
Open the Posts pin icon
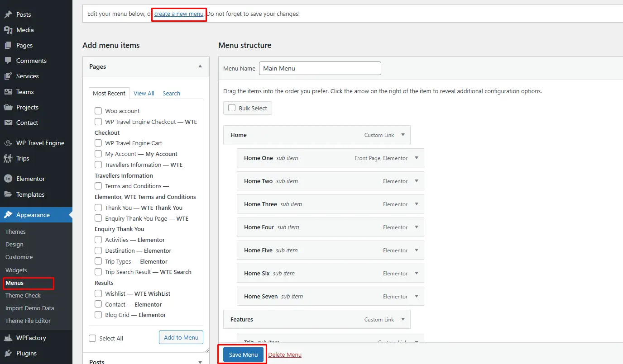(8, 14)
